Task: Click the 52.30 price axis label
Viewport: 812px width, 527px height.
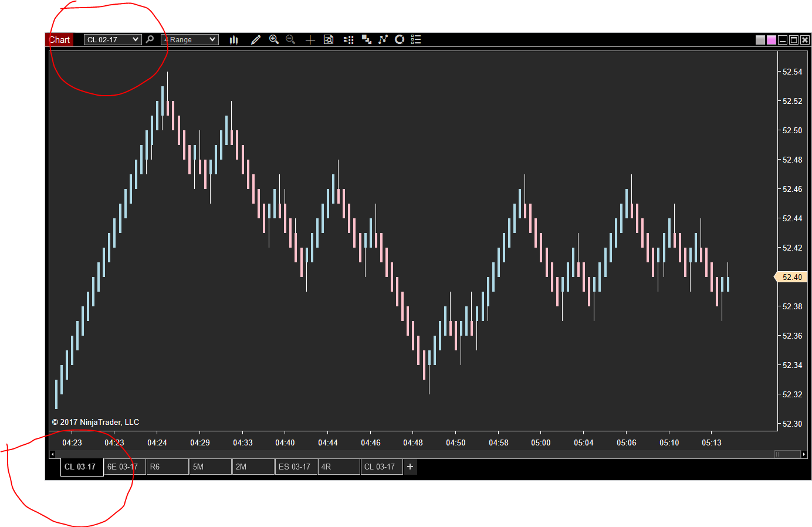Action: (793, 424)
